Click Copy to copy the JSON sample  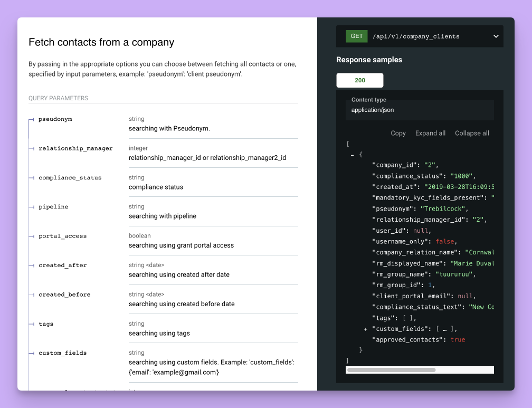pos(398,133)
